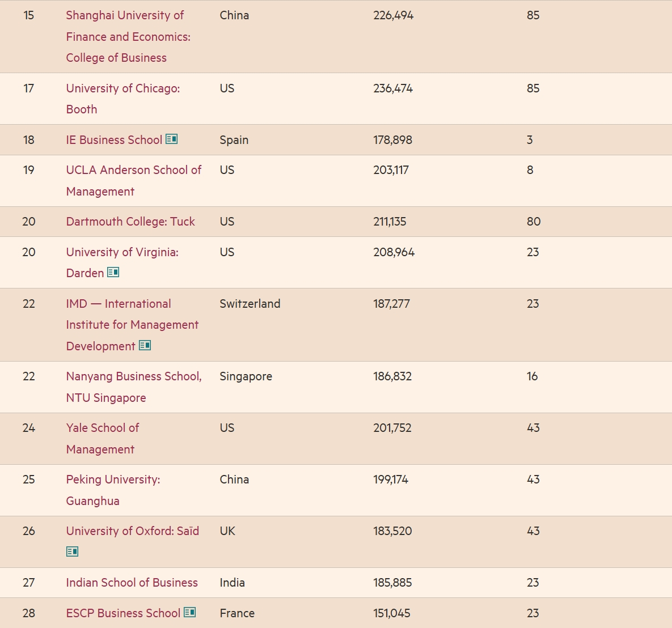The width and height of the screenshot is (672, 628).
Task: Click the profile icon beside IE Business School
Action: pos(171,139)
